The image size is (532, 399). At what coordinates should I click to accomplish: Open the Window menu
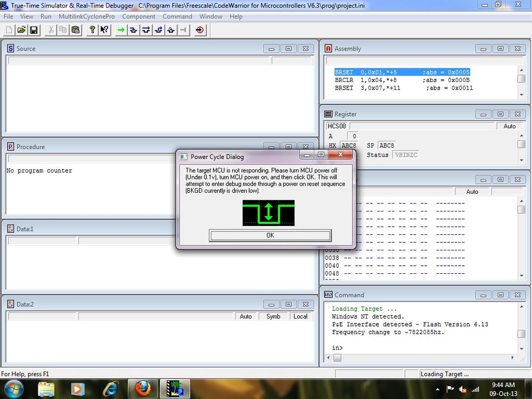211,17
